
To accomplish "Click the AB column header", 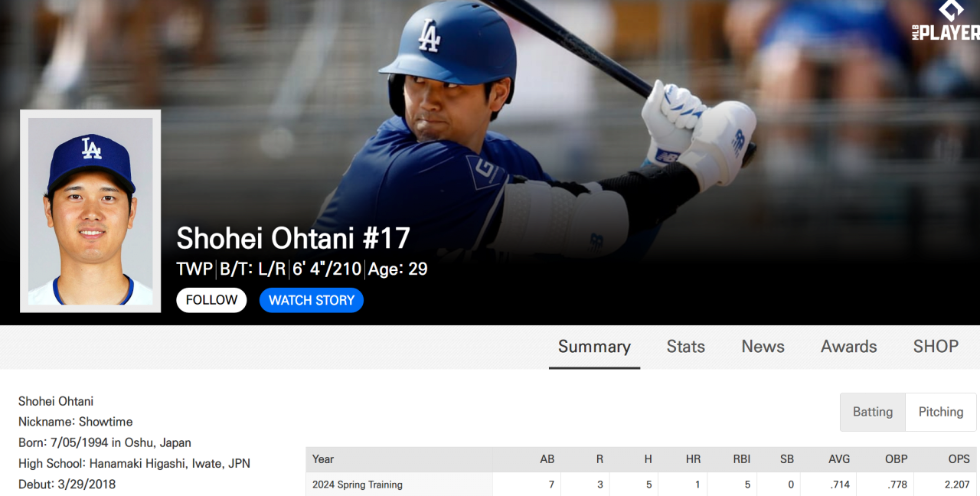I will [x=547, y=459].
